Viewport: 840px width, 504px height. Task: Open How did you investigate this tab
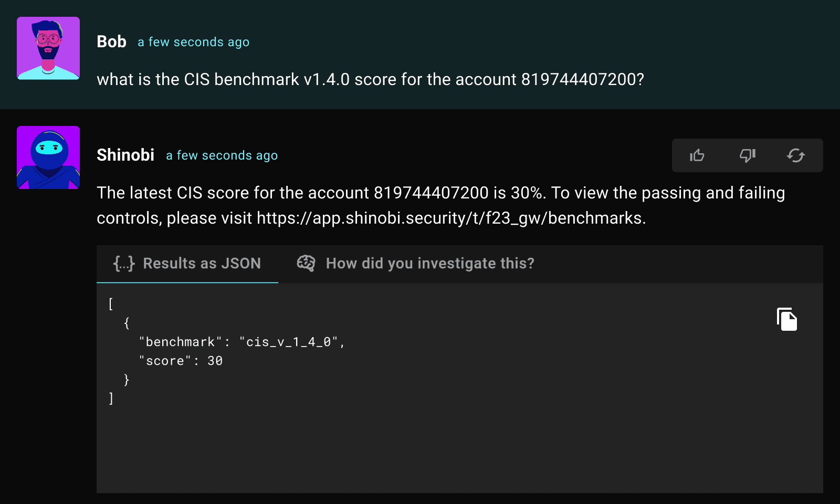[415, 264]
